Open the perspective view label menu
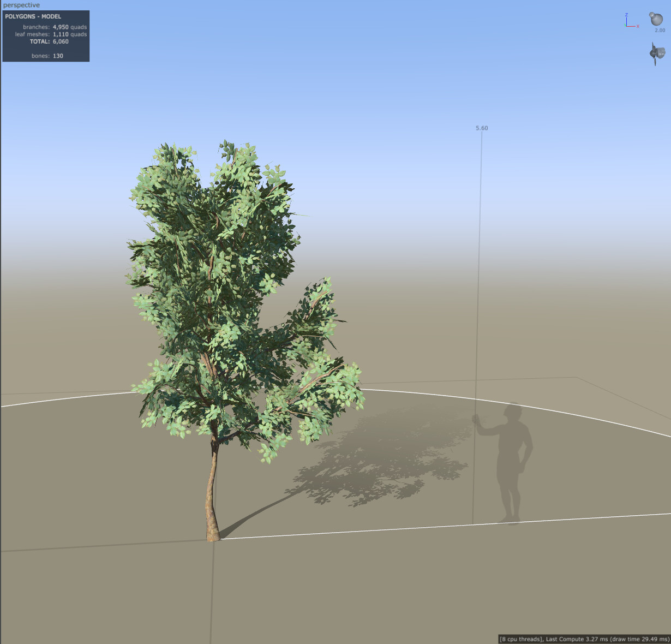671x644 pixels. (x=21, y=5)
